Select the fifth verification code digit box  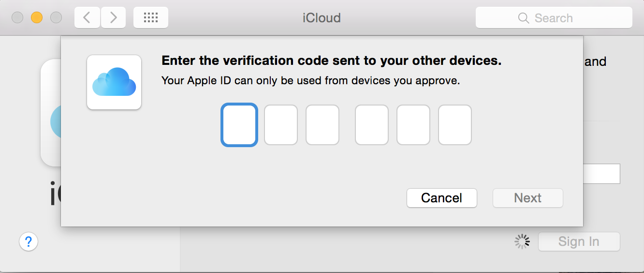[x=413, y=125]
